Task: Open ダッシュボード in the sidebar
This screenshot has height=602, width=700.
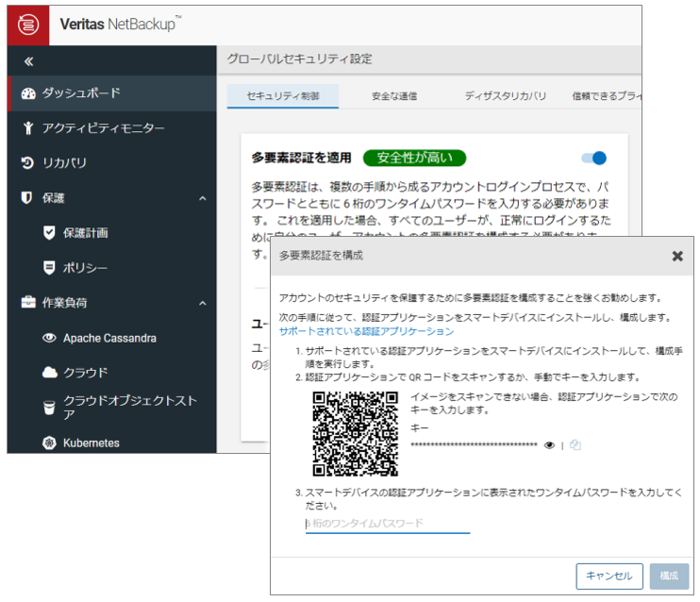Action: click(x=112, y=92)
